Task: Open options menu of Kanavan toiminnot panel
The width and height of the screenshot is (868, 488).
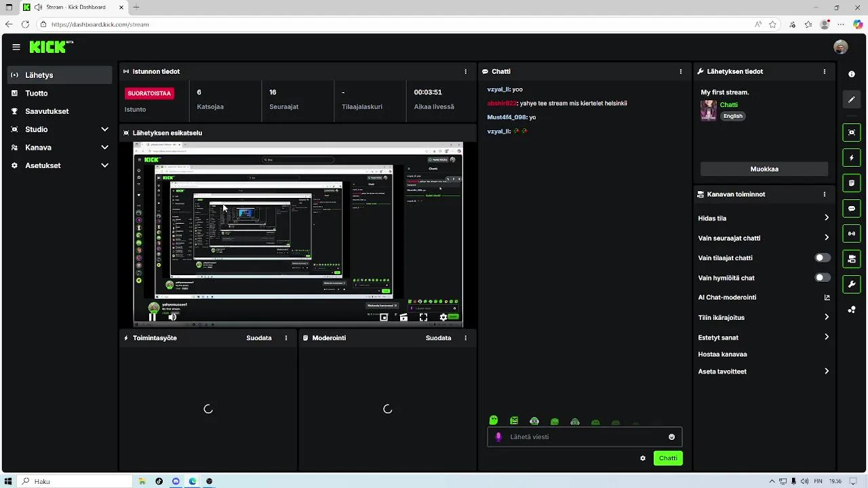Action: [825, 194]
